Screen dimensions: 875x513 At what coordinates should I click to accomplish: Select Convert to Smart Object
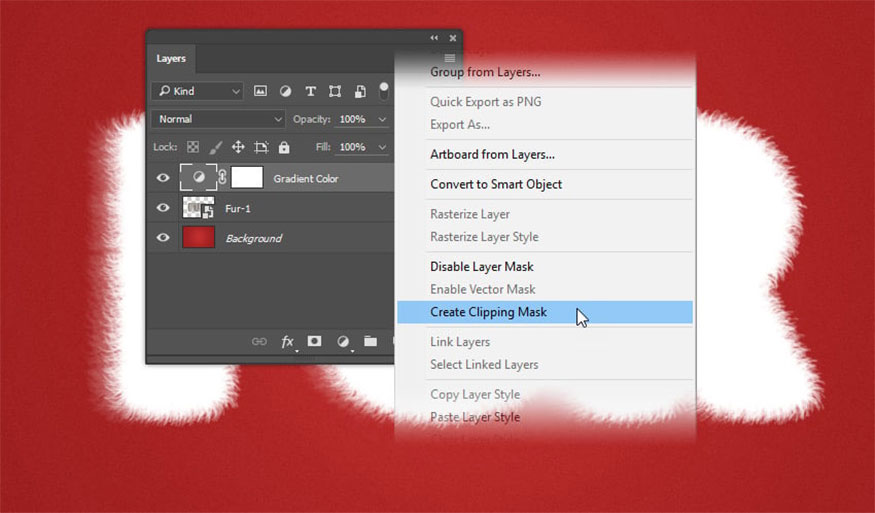pyautogui.click(x=496, y=184)
